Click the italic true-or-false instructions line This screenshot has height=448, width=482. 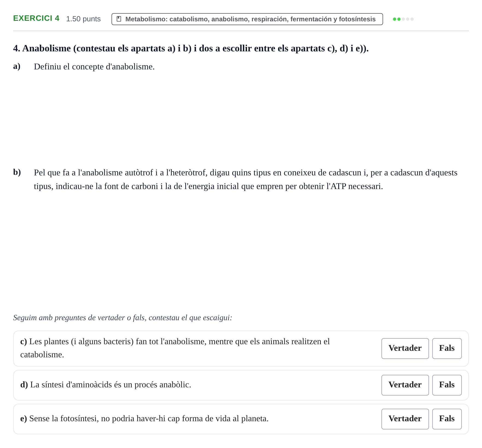click(122, 318)
